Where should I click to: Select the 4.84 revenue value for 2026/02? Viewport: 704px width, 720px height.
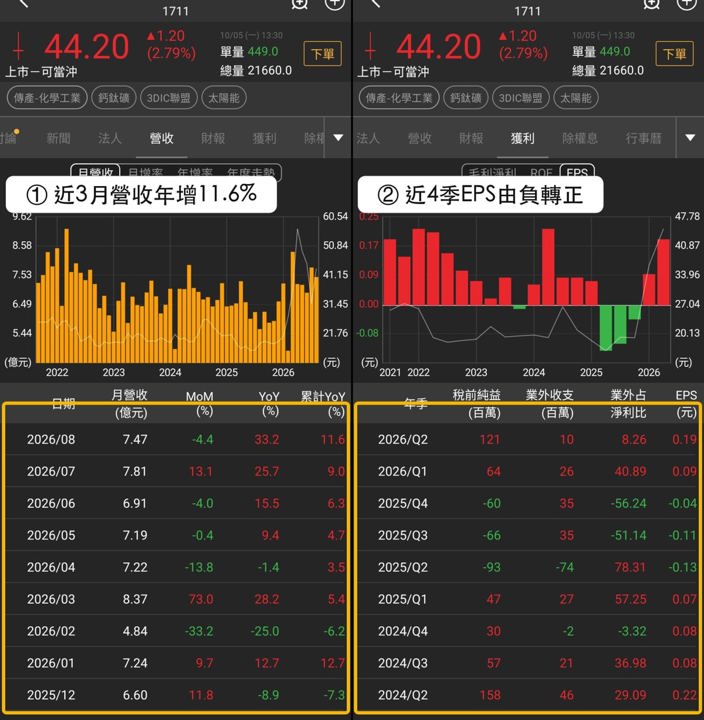tap(135, 631)
